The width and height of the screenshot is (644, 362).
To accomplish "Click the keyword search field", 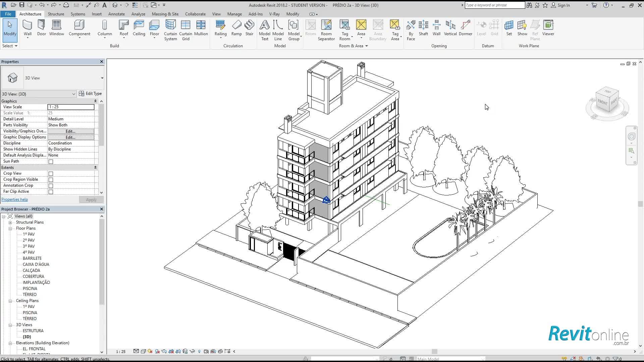I will 495,5.
